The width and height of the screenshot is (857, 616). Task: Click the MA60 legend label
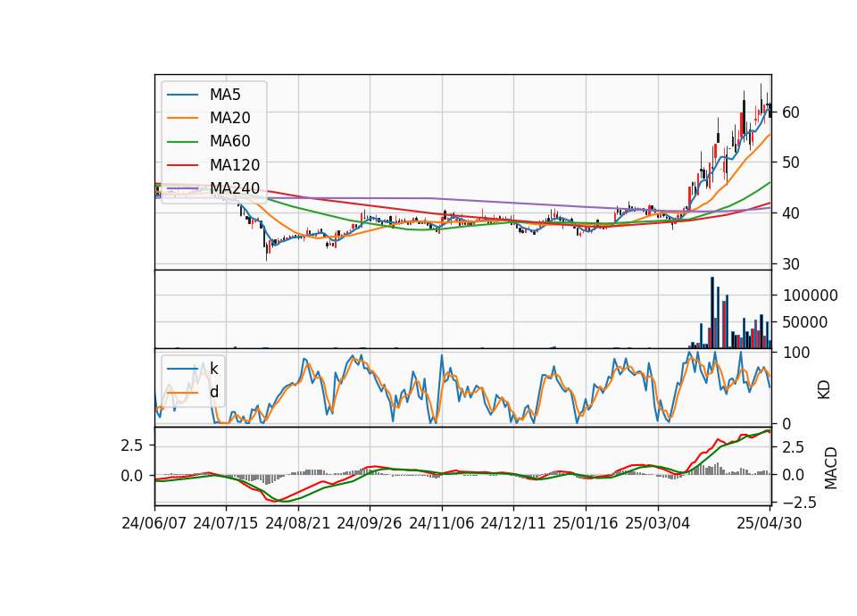(x=229, y=142)
